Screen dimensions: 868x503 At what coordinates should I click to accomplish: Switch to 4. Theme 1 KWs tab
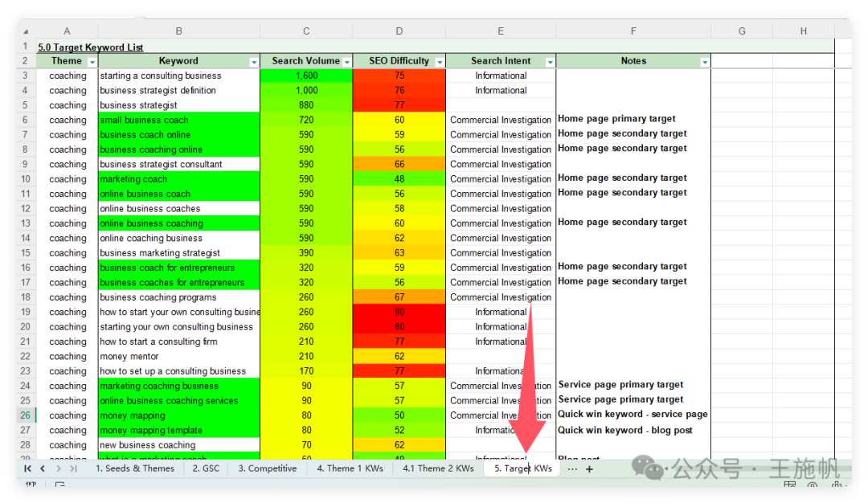(350, 468)
